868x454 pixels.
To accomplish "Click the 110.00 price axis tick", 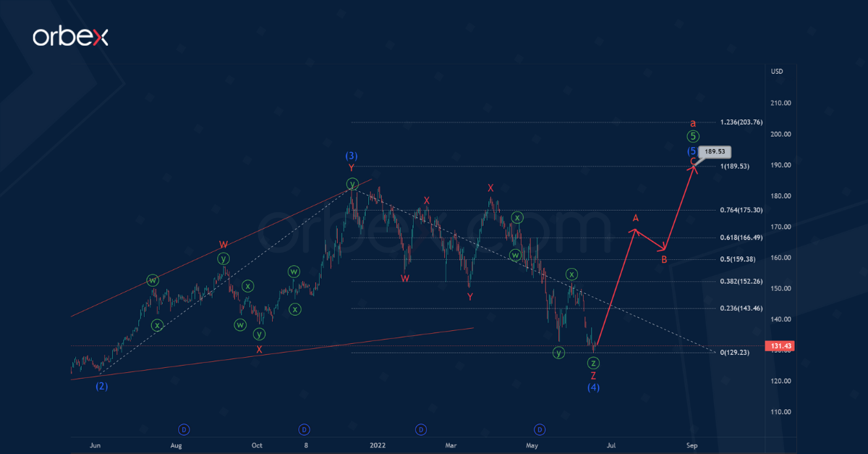I will (x=780, y=412).
